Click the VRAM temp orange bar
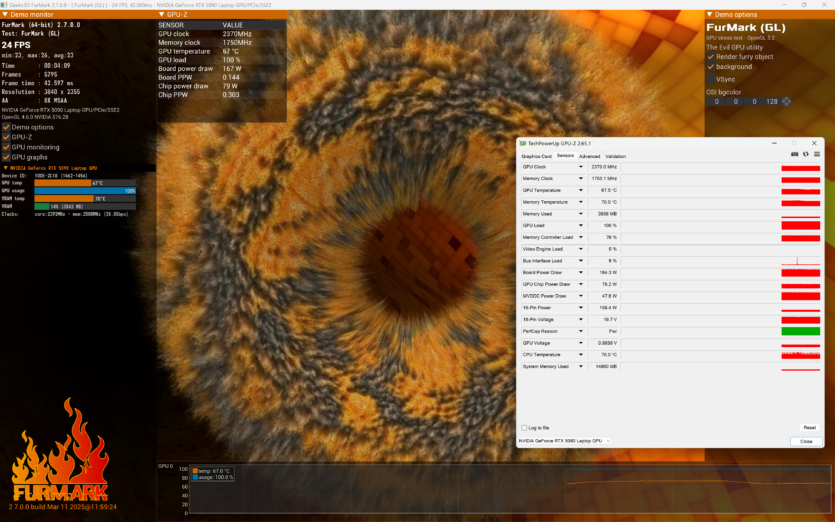This screenshot has width=835, height=522. [x=64, y=199]
